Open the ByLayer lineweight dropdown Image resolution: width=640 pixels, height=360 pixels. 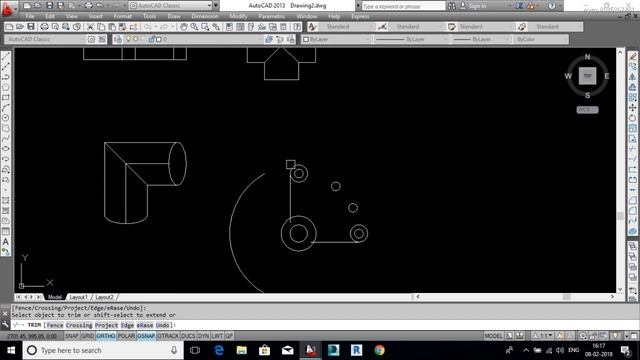482,39
